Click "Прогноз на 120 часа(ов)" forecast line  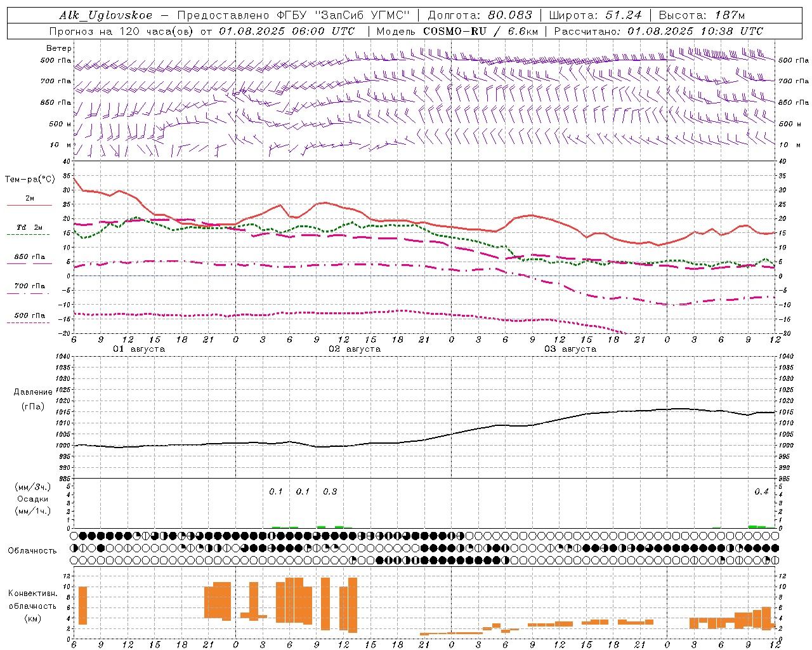[x=122, y=31]
